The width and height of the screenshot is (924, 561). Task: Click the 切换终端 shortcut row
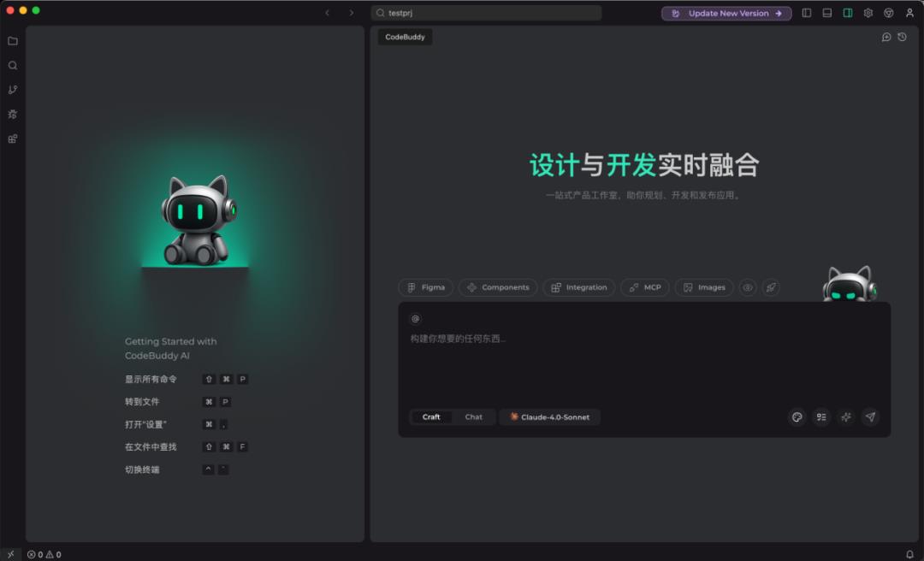point(177,469)
